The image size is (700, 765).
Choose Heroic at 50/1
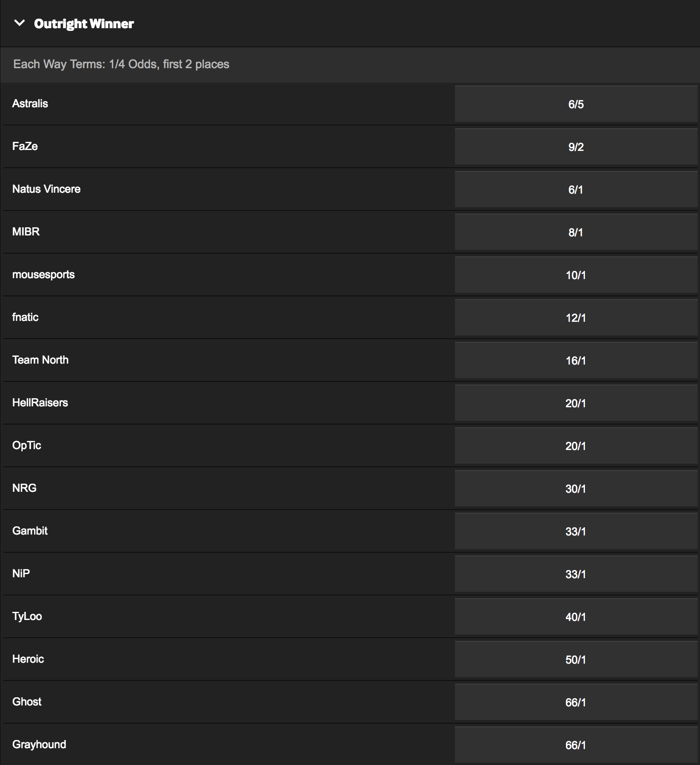(x=576, y=660)
